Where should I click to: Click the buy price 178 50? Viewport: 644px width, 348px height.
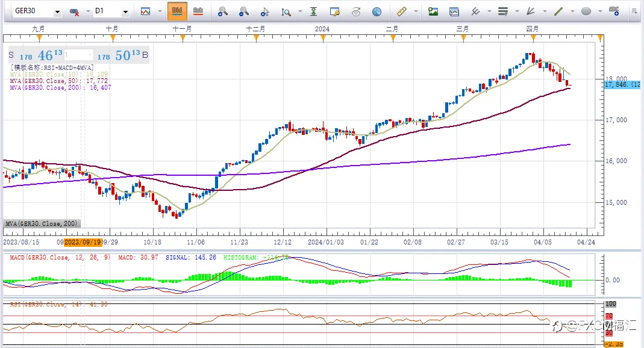point(119,55)
